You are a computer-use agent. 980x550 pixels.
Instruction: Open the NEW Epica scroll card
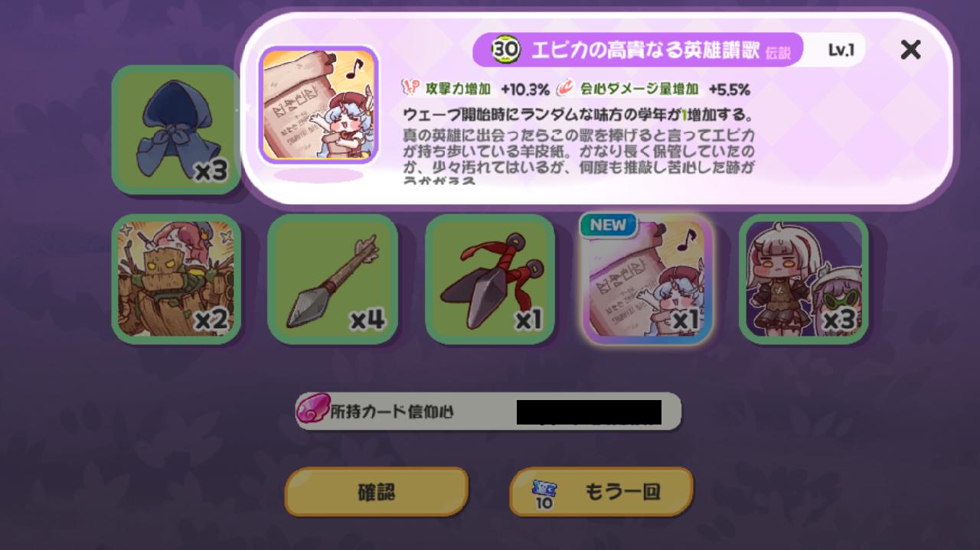(x=648, y=279)
